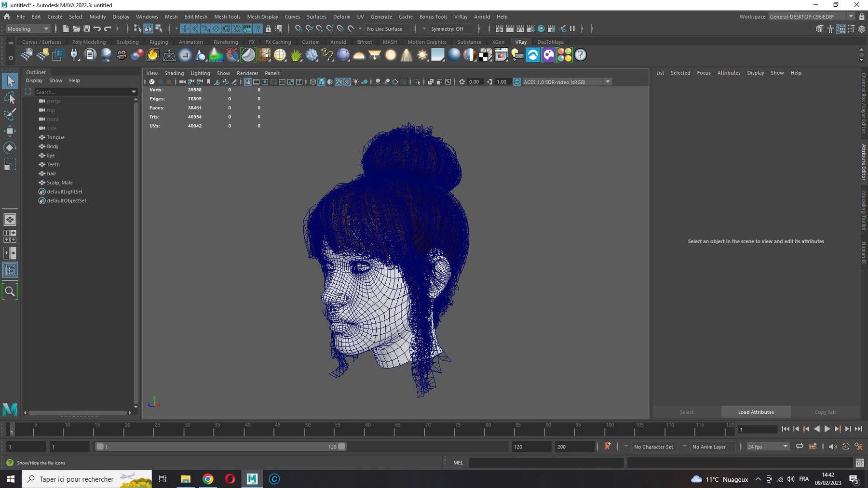Screen dimensions: 868x488
Task: Click the V-Ray fire volume shelf icon
Action: point(153,55)
